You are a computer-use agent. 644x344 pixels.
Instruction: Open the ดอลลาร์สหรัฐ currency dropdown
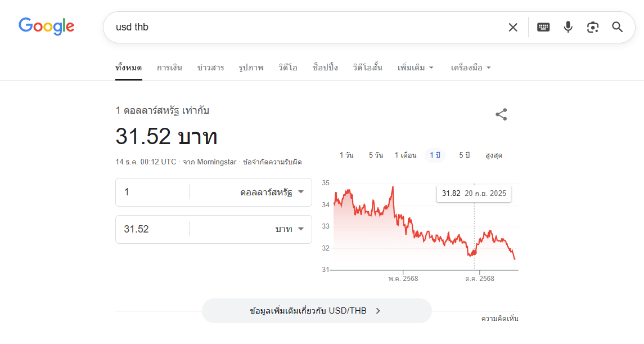272,192
